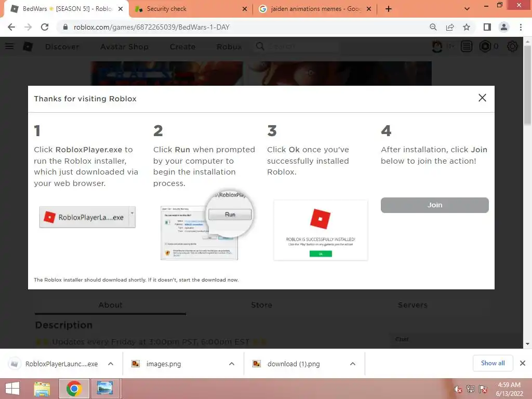Close the Thanks for visiting Roblox dialog
532x399 pixels.
tap(482, 98)
